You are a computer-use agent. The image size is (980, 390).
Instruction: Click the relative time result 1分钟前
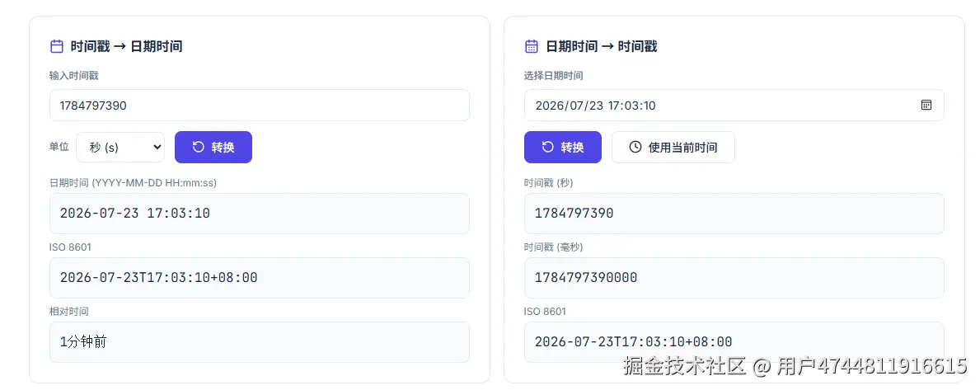tap(260, 342)
